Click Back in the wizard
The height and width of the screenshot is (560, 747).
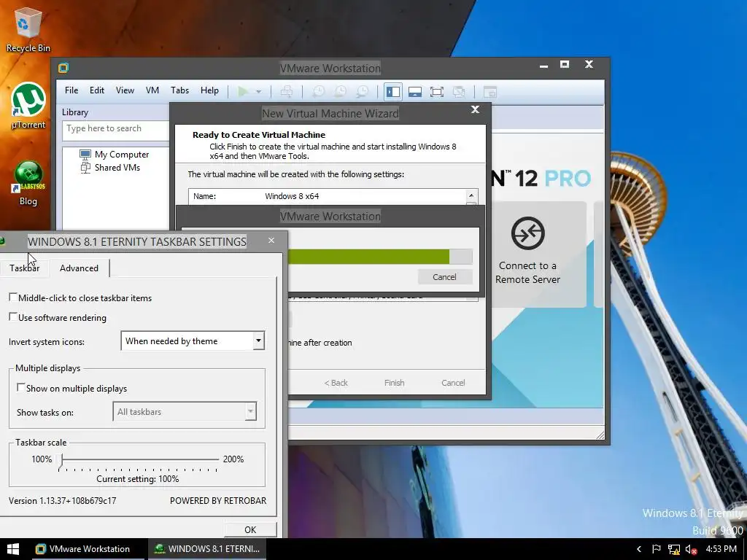coord(336,383)
